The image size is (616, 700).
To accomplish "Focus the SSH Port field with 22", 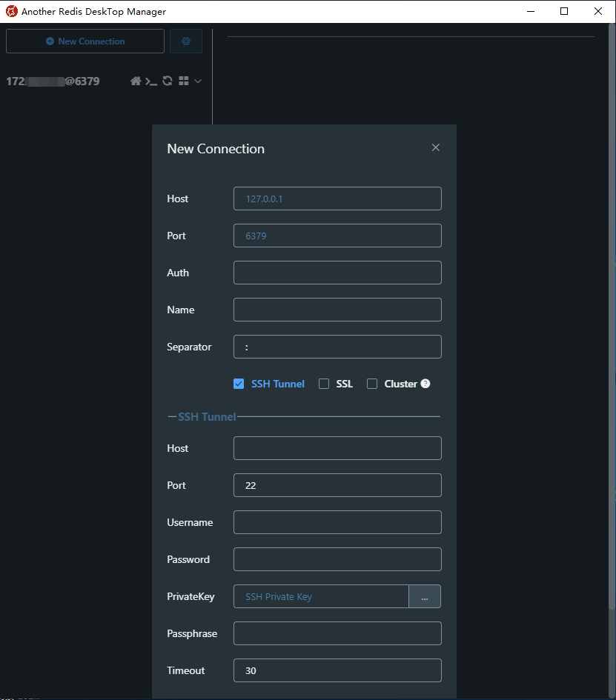I will 337,485.
